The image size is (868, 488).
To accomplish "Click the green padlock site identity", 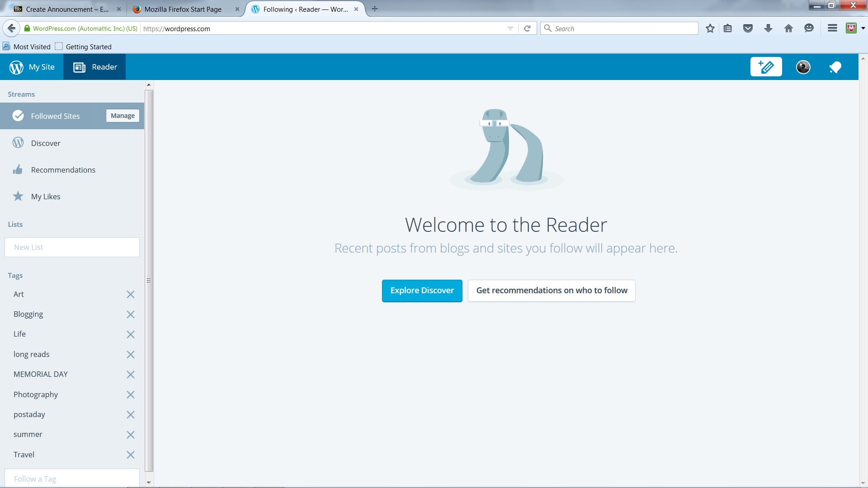I will click(x=27, y=28).
